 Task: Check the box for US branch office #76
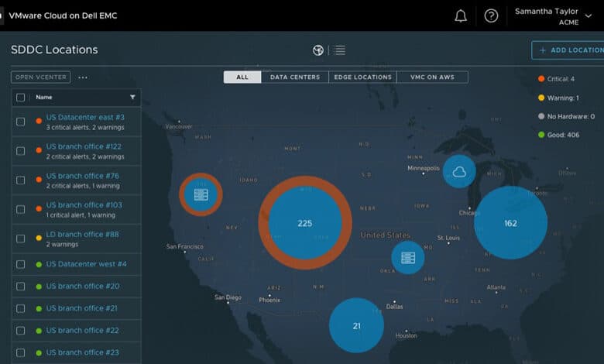[x=21, y=180]
